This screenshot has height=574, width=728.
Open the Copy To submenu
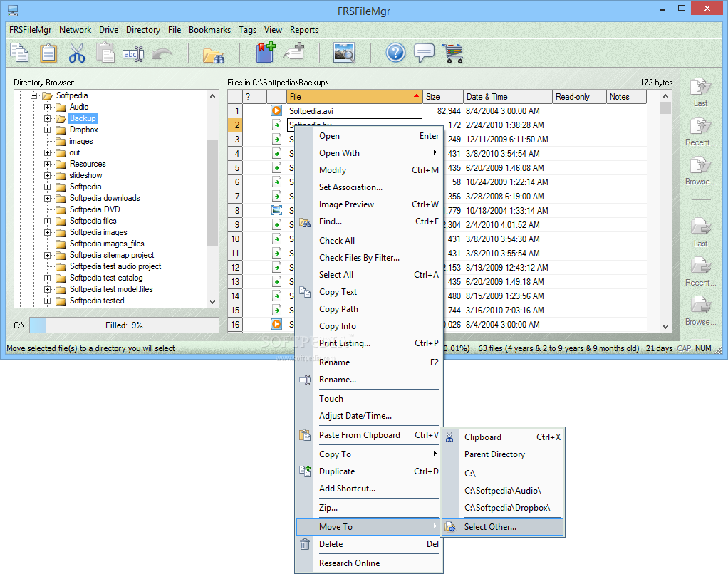[369, 454]
